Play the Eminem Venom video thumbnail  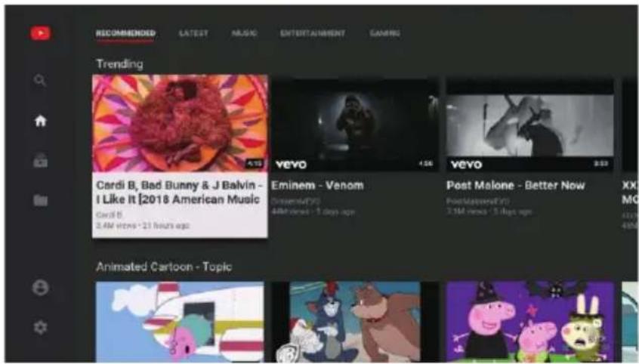(x=354, y=125)
